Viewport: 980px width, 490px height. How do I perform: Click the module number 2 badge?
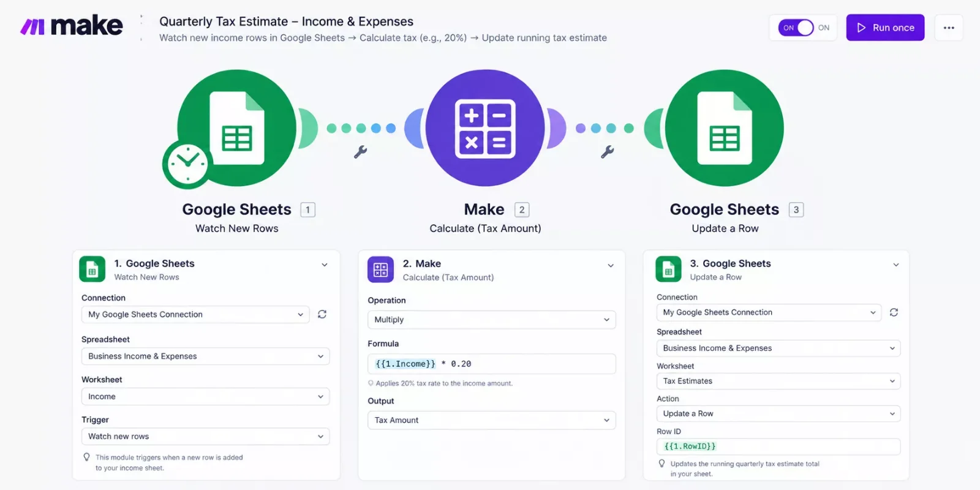click(522, 209)
